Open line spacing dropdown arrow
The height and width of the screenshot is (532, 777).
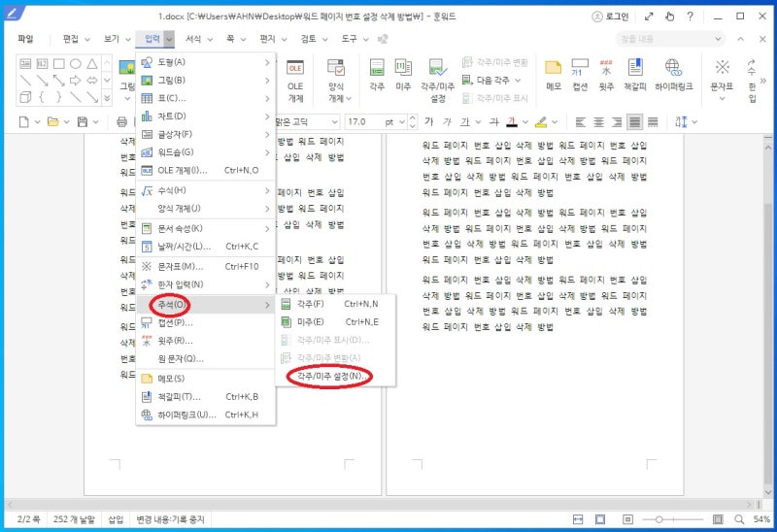pos(694,122)
